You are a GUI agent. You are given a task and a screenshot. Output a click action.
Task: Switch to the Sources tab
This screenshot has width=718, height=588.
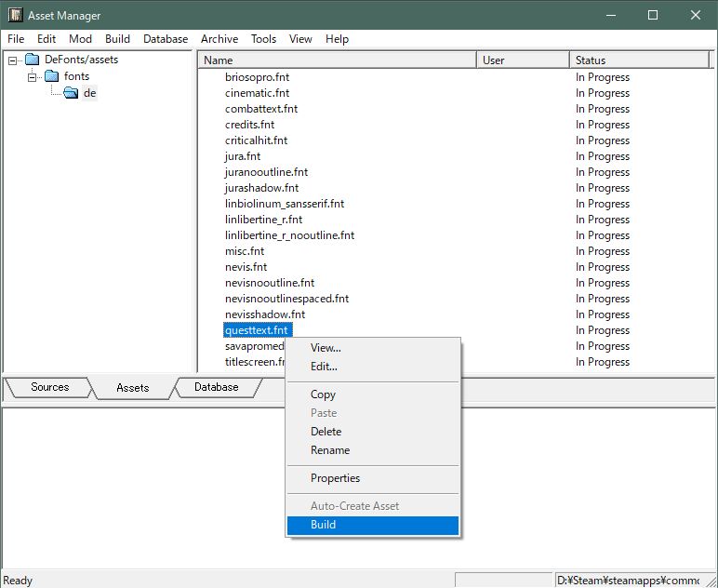49,387
